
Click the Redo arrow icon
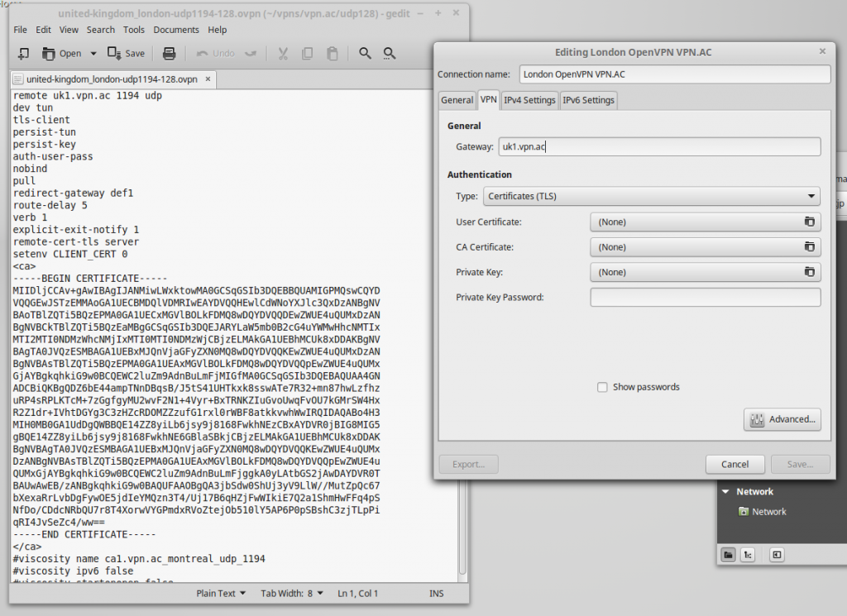coord(251,54)
